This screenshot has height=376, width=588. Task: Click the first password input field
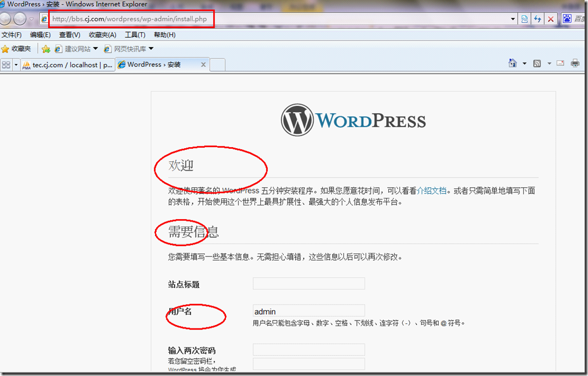[x=309, y=349]
